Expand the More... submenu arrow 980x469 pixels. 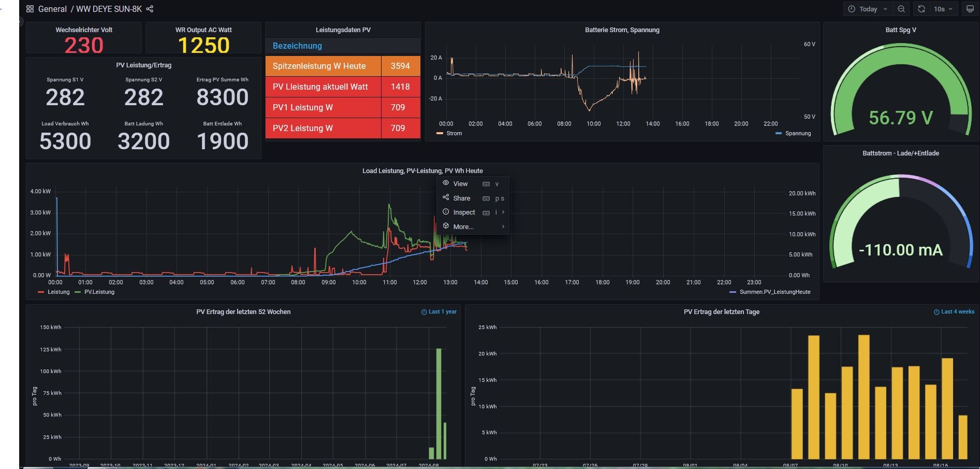coord(503,226)
